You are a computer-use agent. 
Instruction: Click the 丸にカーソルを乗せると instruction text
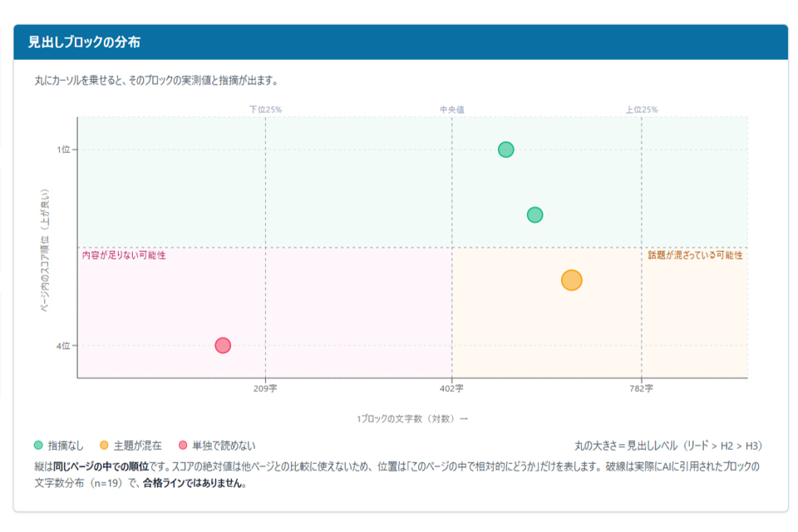click(157, 81)
